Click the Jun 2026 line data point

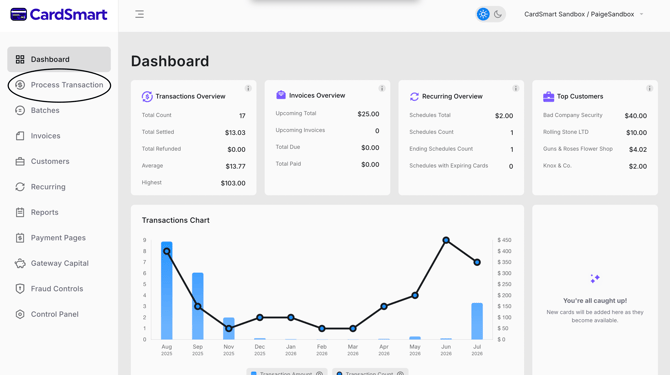click(446, 240)
